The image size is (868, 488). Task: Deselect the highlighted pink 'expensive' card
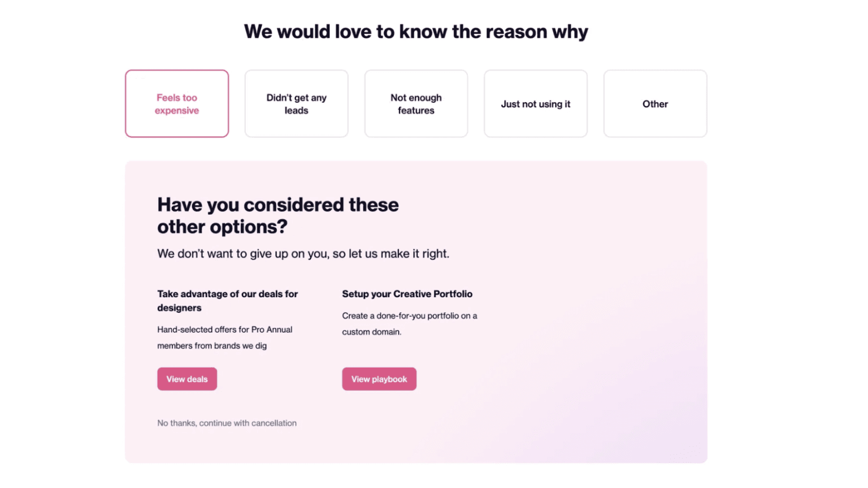[x=177, y=104]
